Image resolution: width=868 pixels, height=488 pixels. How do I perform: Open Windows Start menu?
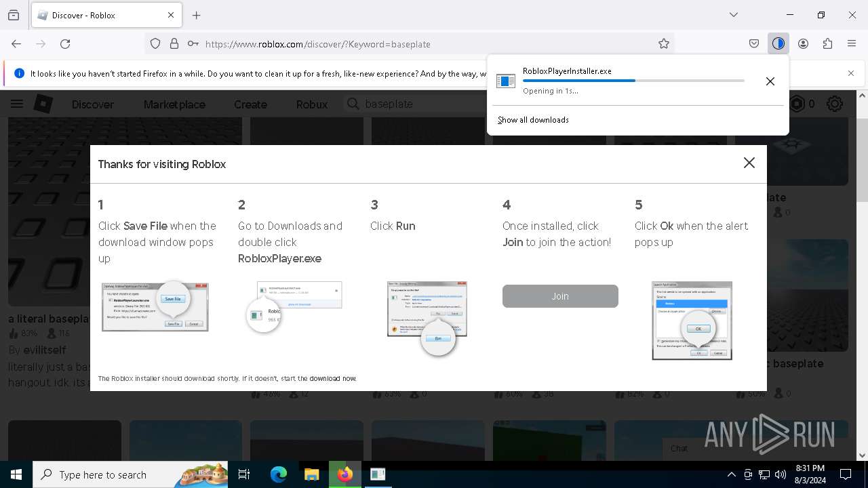point(16,474)
